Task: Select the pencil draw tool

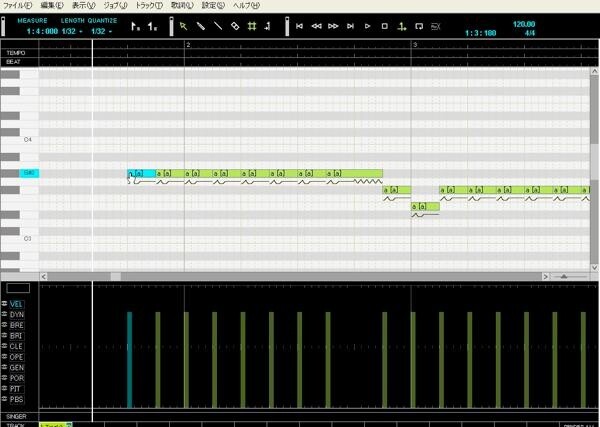Action: click(200, 27)
